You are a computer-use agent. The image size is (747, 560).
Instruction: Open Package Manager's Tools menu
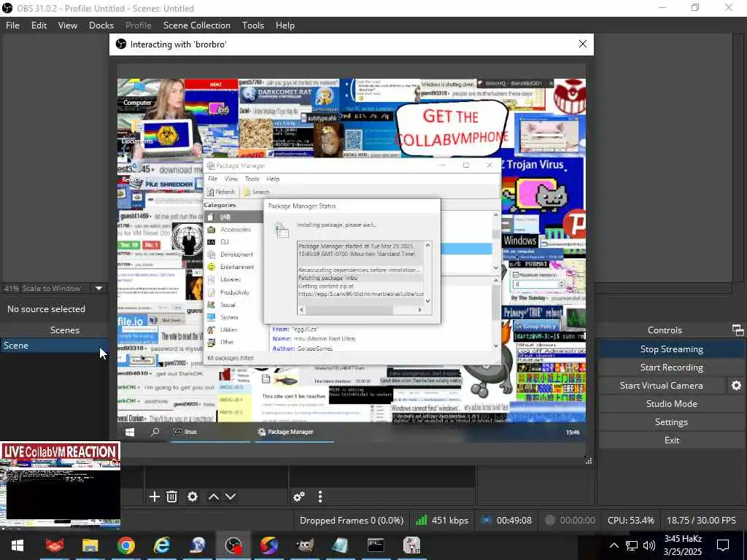(x=252, y=179)
